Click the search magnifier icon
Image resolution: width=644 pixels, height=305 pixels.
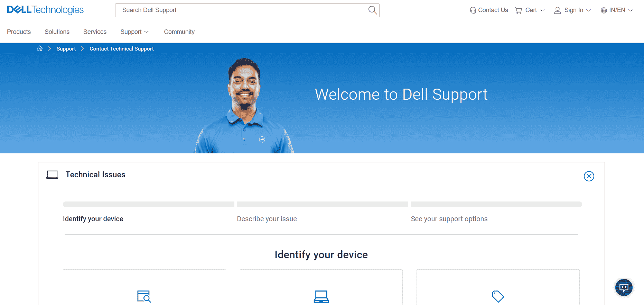tap(372, 10)
